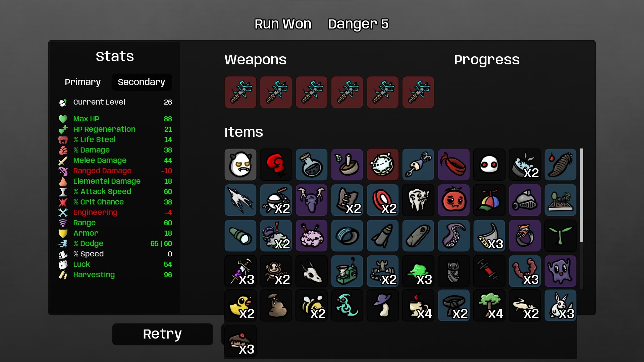Click the knight helmet item
The image size is (644, 362).
[525, 200]
